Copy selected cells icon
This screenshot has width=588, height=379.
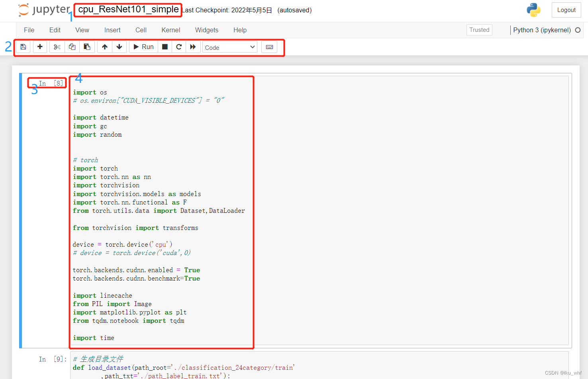tap(72, 47)
